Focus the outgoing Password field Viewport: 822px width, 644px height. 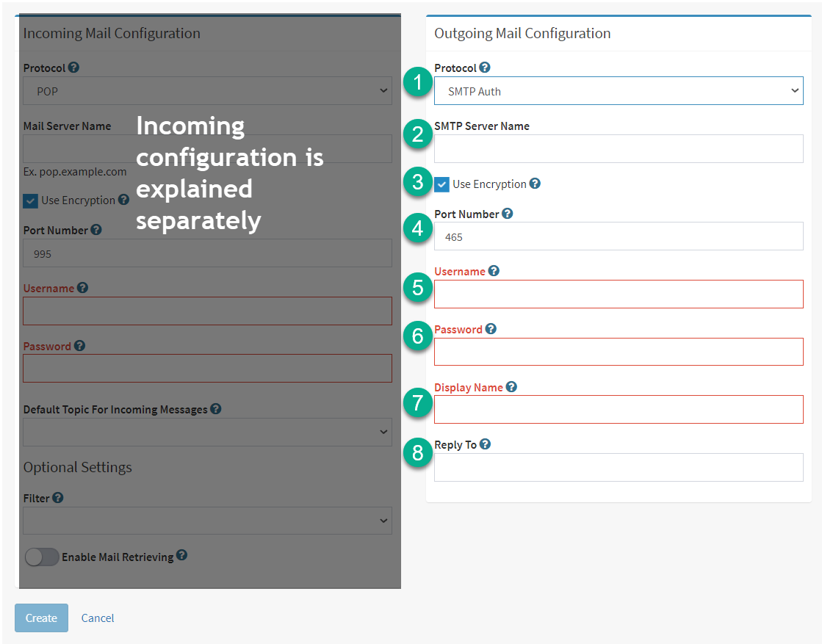point(619,352)
